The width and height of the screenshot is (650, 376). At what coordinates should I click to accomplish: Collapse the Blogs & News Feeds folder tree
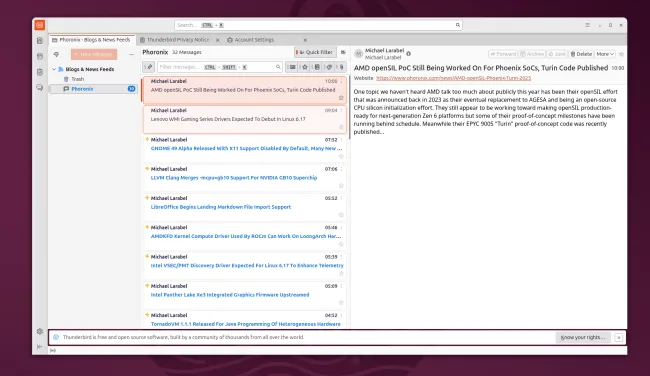coord(54,69)
